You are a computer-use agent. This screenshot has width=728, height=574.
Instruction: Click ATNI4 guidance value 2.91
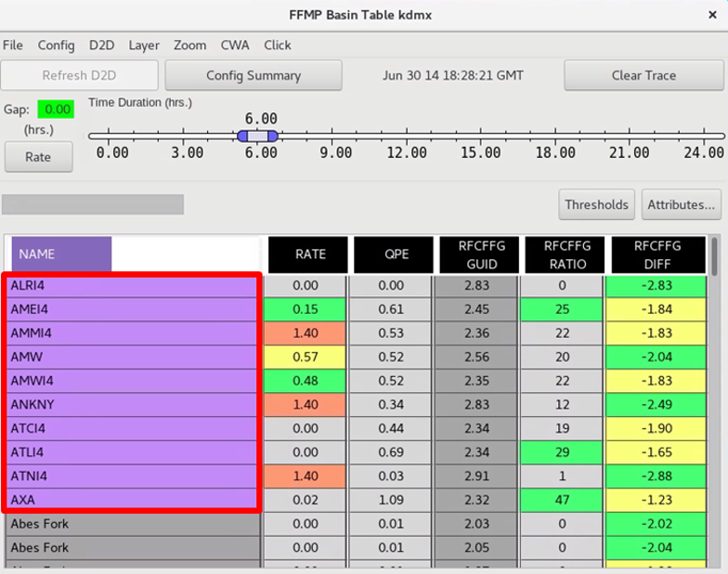tap(477, 476)
